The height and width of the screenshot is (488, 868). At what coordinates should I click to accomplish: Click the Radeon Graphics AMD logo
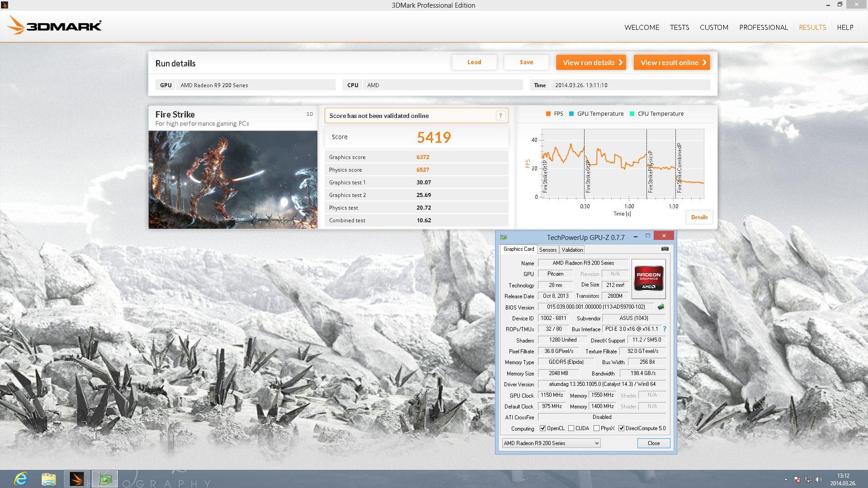click(x=648, y=279)
